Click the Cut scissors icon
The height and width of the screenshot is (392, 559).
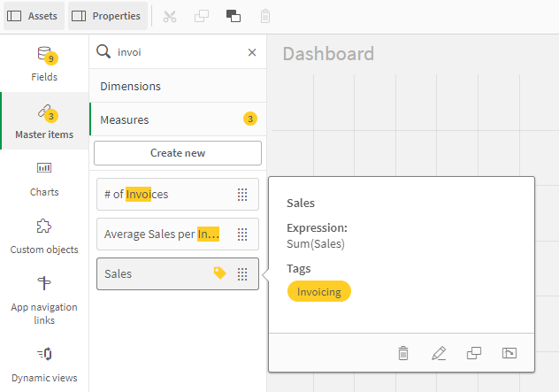point(172,16)
